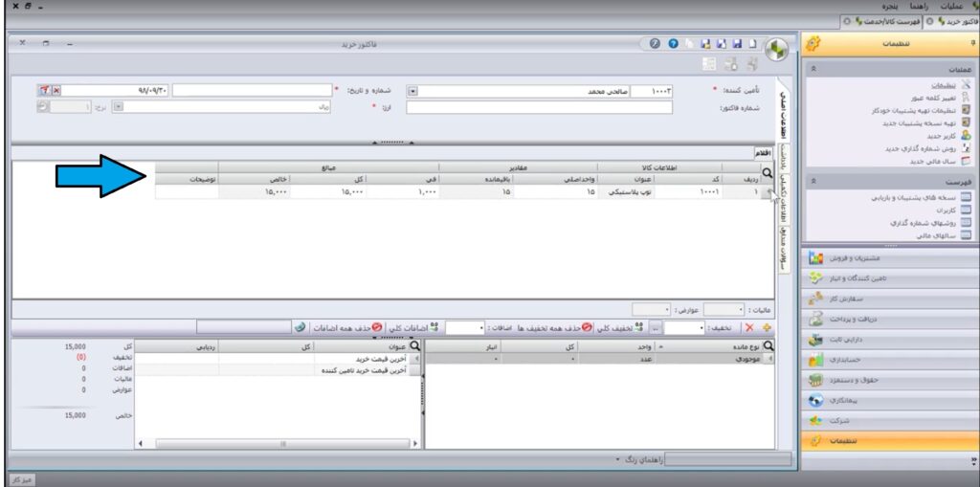Viewport: 980px width, 487px height.
Task: Click the grey circular icon left of help
Action: click(x=655, y=44)
